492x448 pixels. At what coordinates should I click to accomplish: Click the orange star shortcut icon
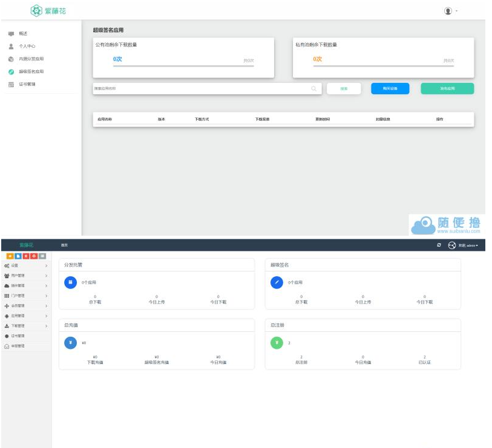pyautogui.click(x=10, y=256)
